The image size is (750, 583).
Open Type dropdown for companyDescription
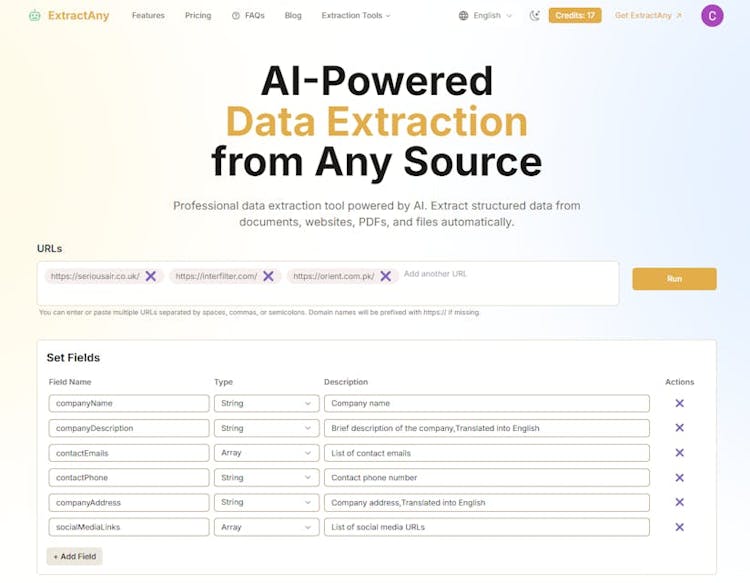click(265, 428)
